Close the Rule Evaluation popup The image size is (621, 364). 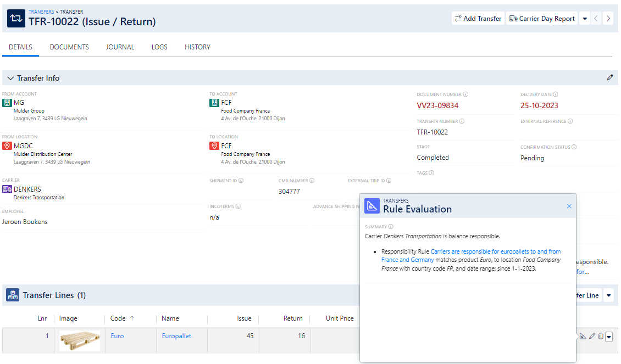pos(569,206)
